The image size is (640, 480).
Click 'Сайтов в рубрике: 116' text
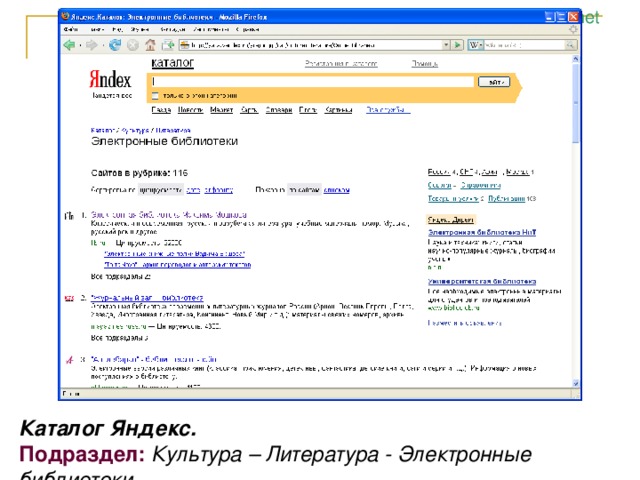pyautogui.click(x=139, y=173)
